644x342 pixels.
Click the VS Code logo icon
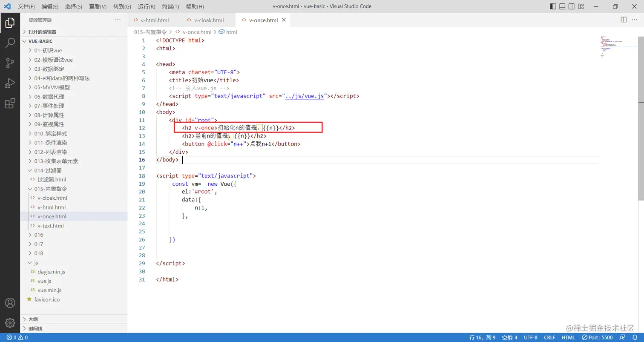[7, 6]
